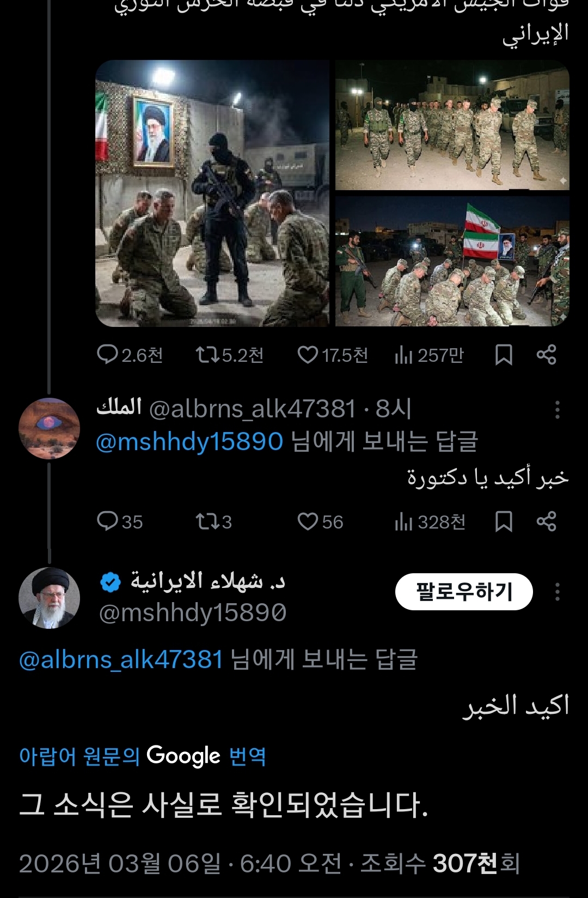Like the reply with 56 likes
The image size is (588, 898).
[x=308, y=521]
